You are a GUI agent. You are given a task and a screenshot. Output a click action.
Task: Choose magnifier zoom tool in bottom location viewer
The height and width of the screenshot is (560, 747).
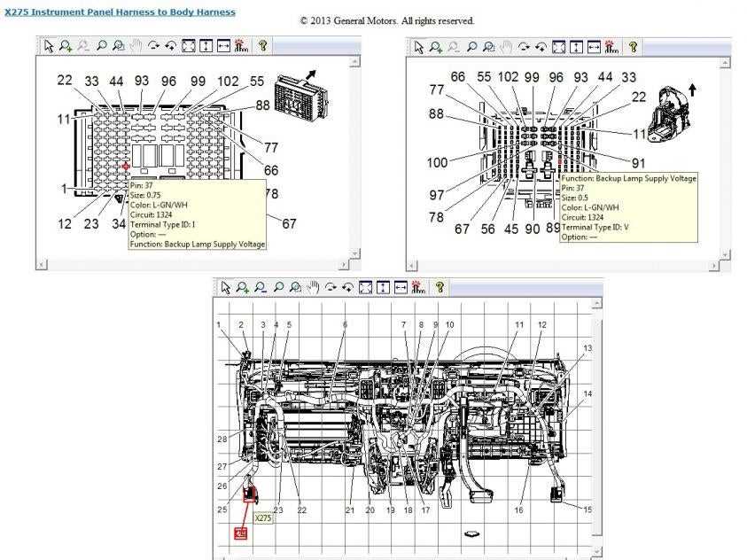(x=279, y=287)
